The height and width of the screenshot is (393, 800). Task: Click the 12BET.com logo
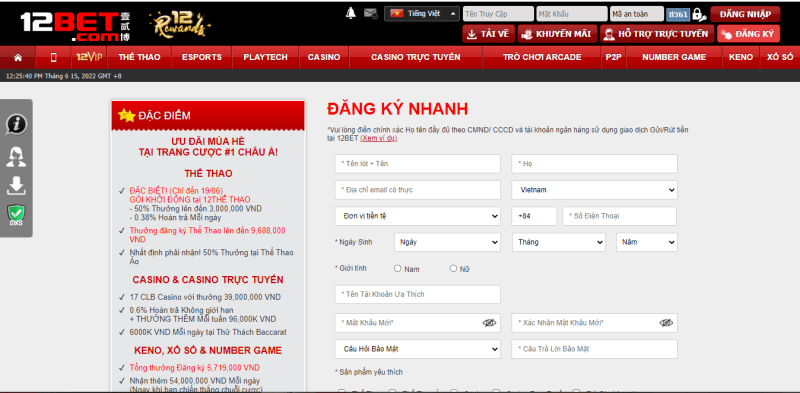click(76, 26)
